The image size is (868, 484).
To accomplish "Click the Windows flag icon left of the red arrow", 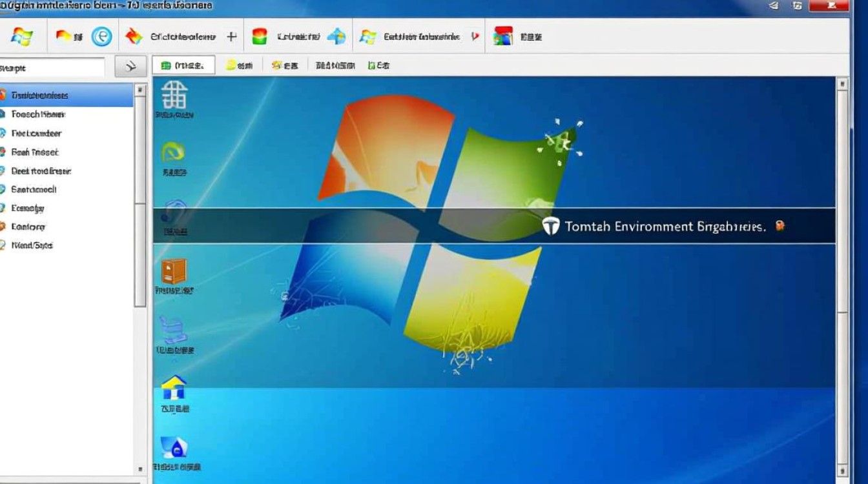I will point(367,37).
